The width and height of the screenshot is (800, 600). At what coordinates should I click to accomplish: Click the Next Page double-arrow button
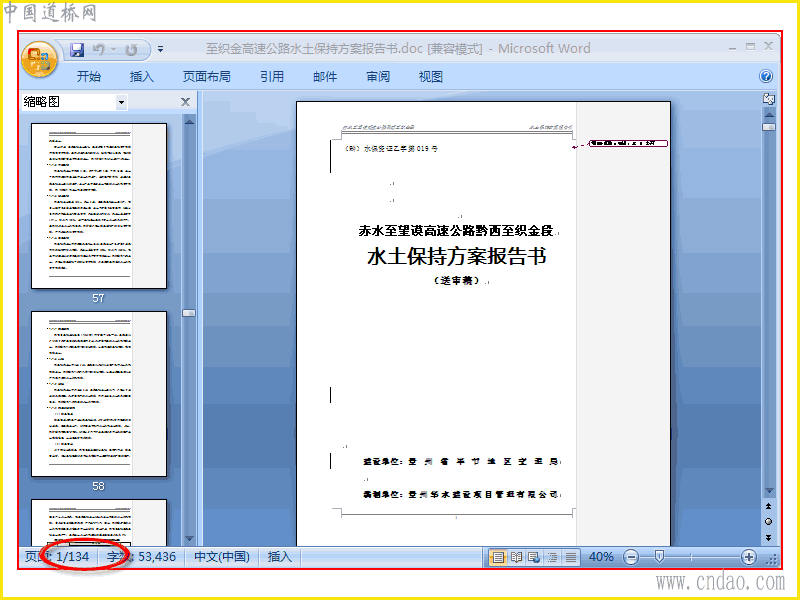pos(769,538)
